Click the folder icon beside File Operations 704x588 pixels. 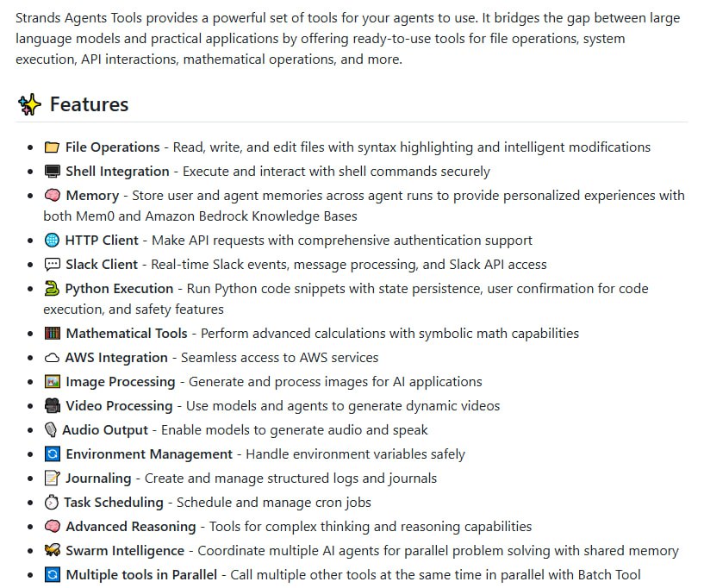point(52,147)
